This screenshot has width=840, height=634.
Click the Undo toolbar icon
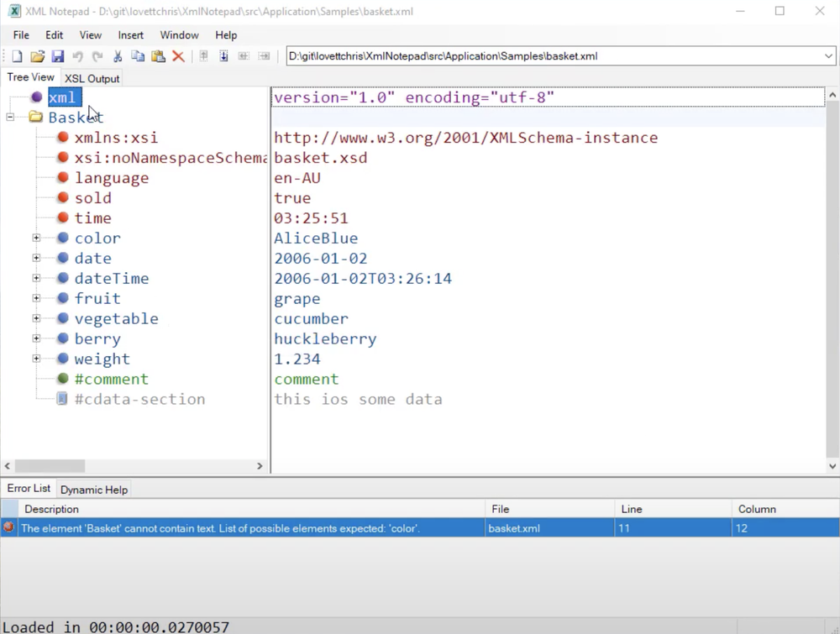tap(77, 55)
